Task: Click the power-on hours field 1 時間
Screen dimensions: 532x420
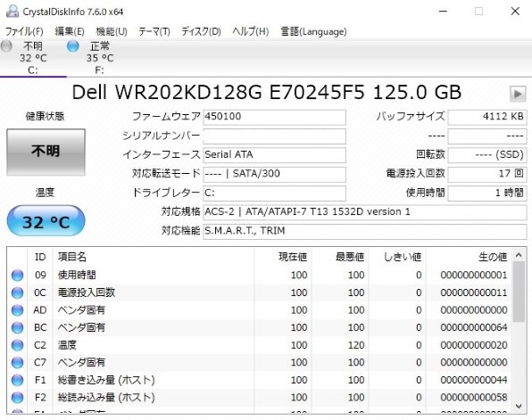Action: [x=487, y=194]
